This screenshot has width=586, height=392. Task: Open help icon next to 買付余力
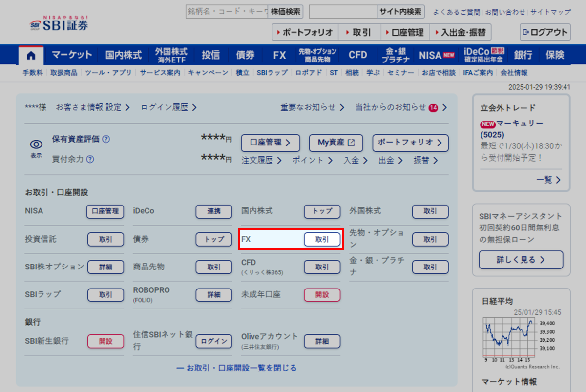click(90, 159)
